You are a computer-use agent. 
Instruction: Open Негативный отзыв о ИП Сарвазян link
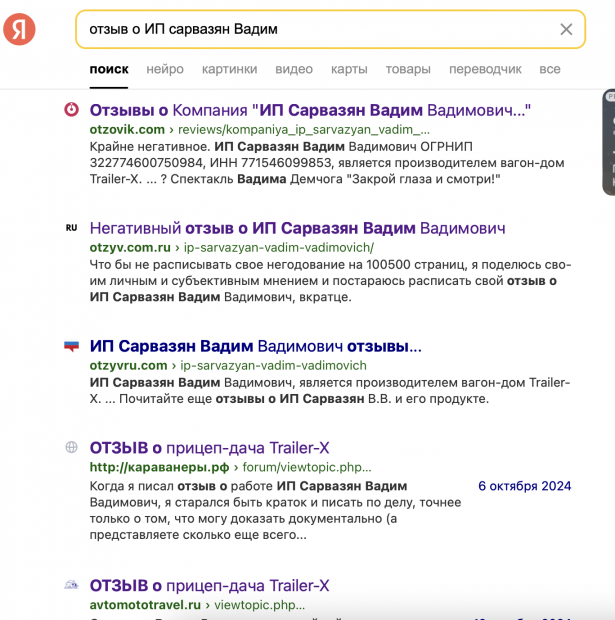[297, 228]
